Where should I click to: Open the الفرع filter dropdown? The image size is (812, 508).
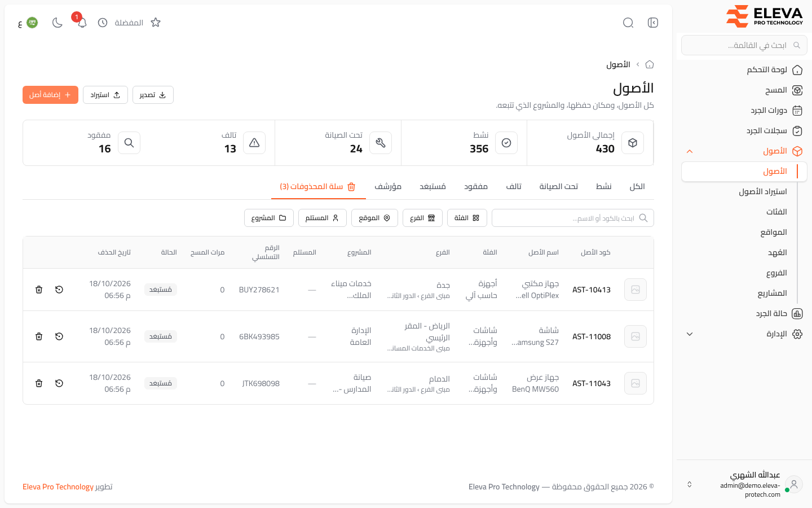422,218
